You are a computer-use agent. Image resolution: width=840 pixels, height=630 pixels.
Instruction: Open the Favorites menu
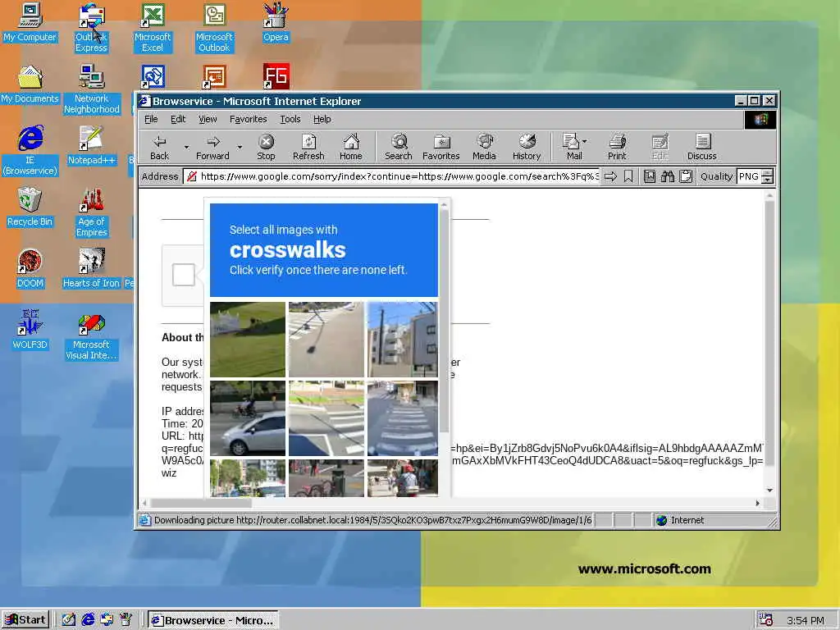(248, 119)
